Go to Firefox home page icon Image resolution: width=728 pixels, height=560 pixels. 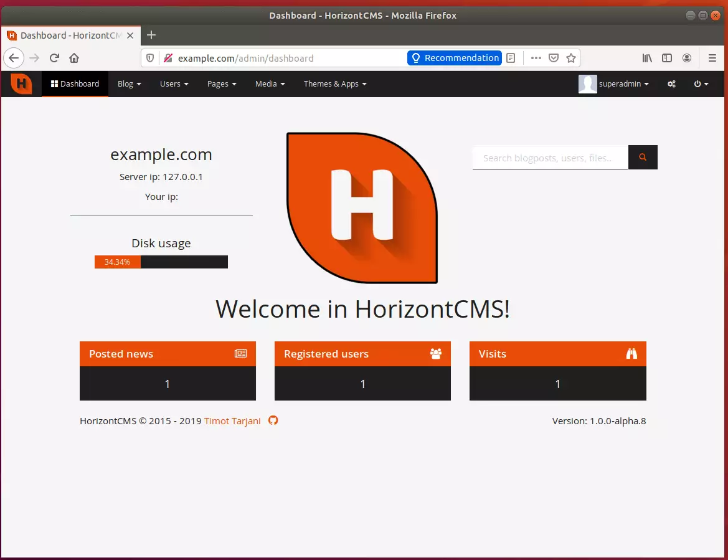(74, 58)
